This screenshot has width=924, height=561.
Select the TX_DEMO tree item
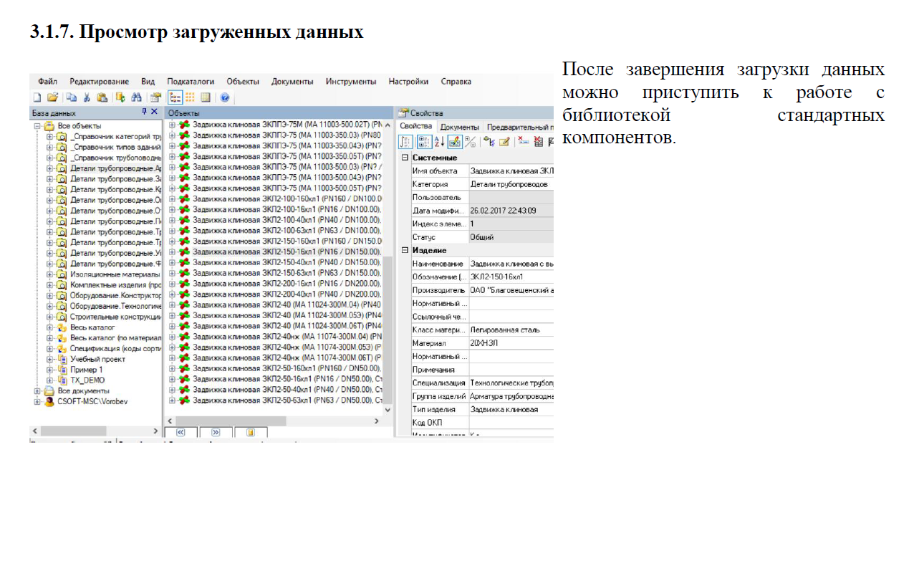click(87, 380)
